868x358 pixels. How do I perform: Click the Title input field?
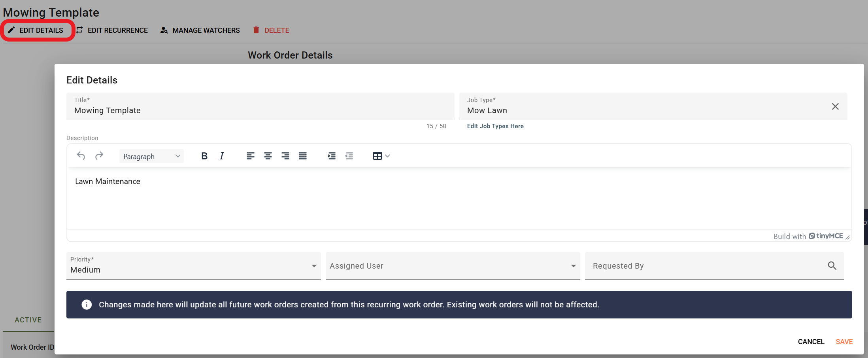(260, 106)
